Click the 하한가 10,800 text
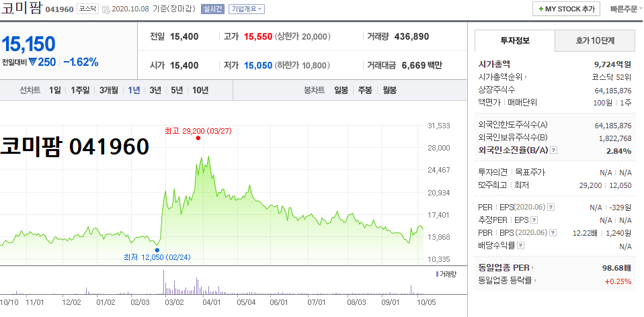 [302, 65]
